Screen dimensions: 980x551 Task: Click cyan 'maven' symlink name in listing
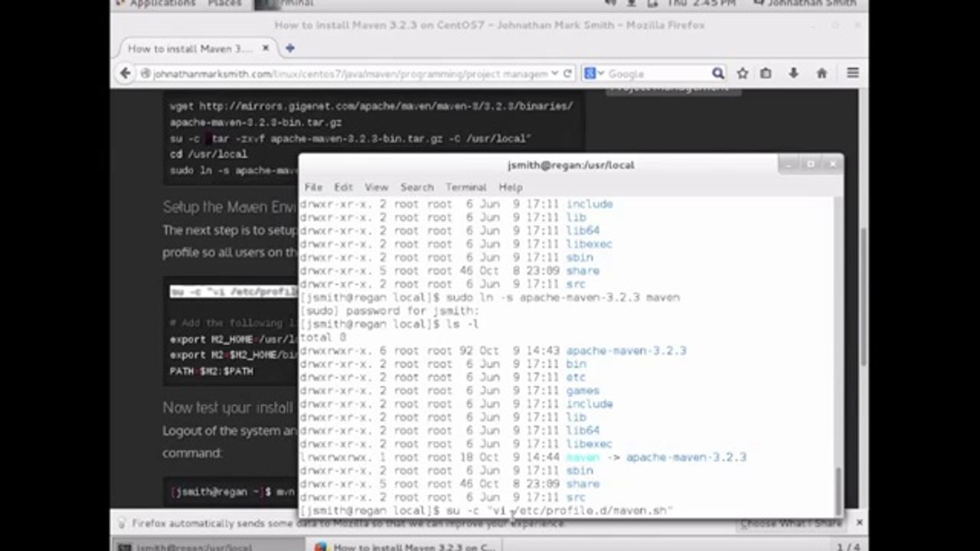(x=582, y=457)
